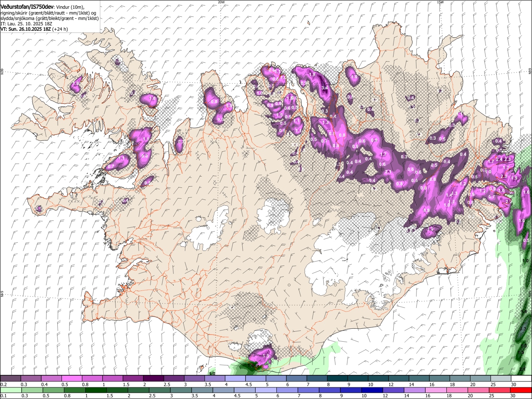
Task: Select the dark teal 8 mm snow-scale swatch
Action: coord(337,378)
